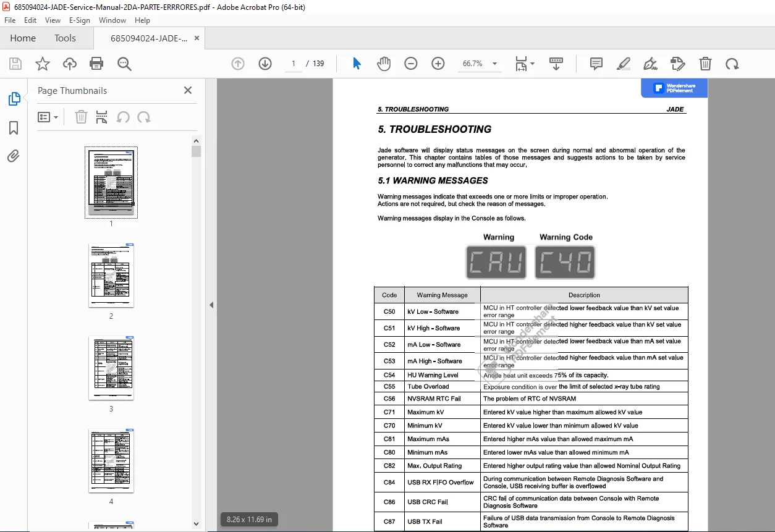Click the Wondershare PDFelement badge
775x532 pixels.
coord(674,88)
